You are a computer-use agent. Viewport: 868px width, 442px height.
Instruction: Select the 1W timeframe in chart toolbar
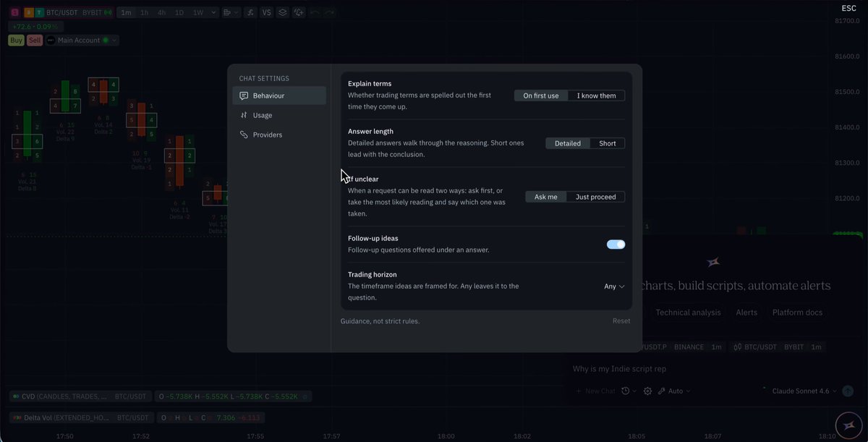(x=197, y=12)
